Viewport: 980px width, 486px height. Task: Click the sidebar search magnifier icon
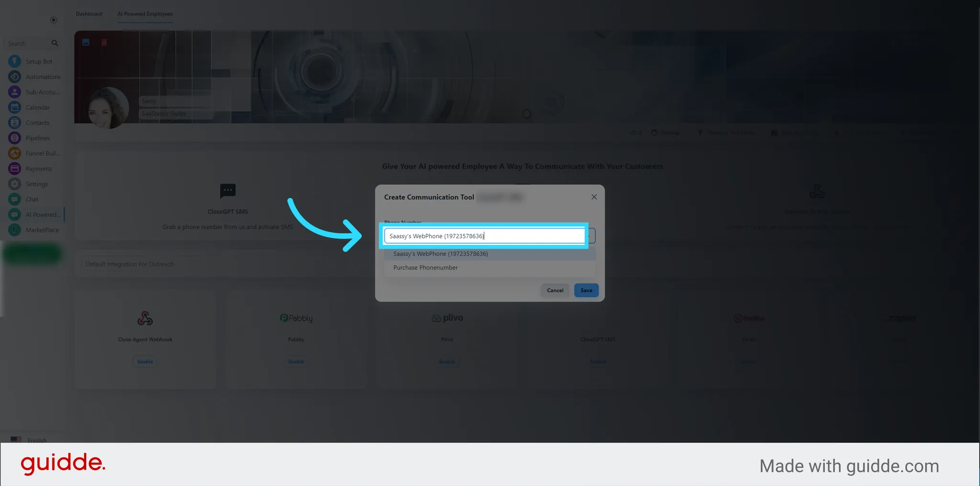[55, 43]
